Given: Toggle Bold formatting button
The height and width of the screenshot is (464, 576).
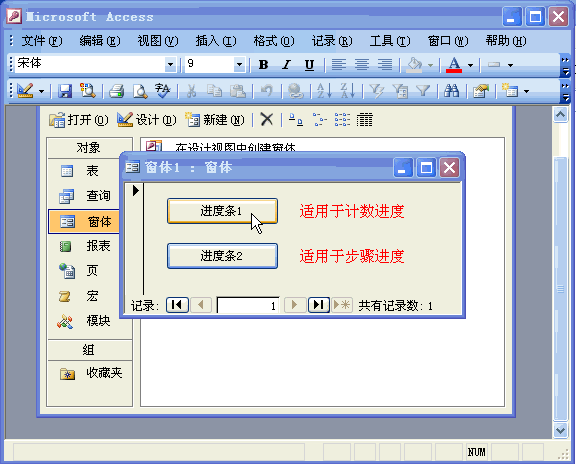Looking at the screenshot, I should (x=263, y=65).
